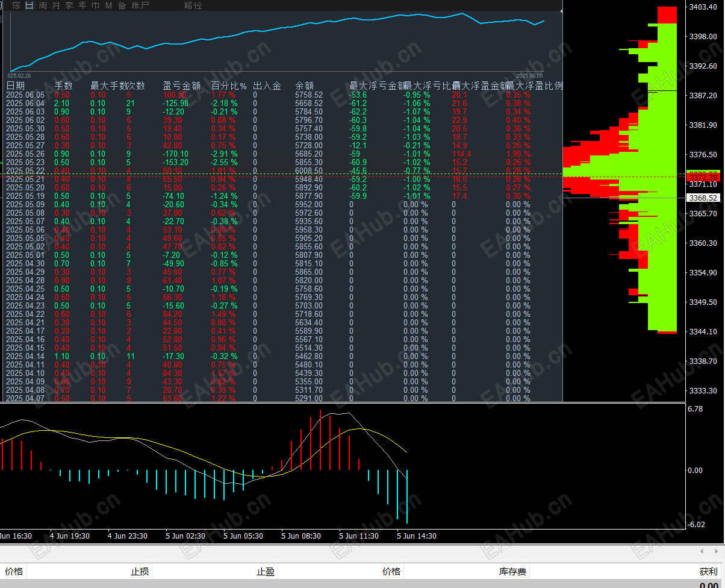
Task: Click the 3387.20 price axis label
Action: (703, 95)
